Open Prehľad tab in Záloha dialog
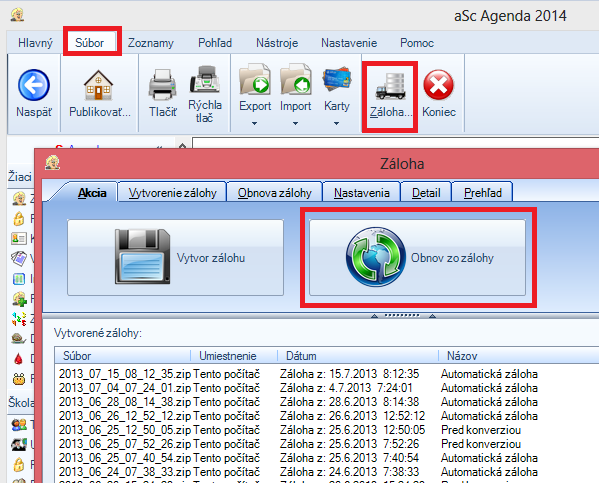The image size is (599, 484). tap(482, 193)
